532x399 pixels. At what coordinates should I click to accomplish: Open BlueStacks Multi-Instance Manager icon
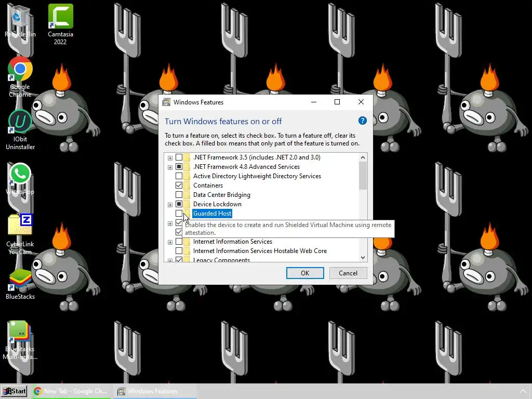pos(20,340)
